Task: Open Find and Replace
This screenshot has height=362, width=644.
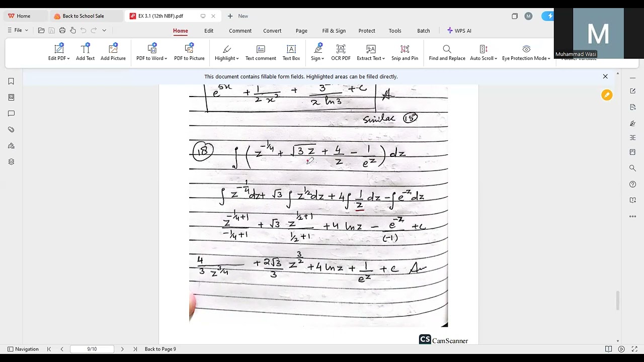Action: 447,52
